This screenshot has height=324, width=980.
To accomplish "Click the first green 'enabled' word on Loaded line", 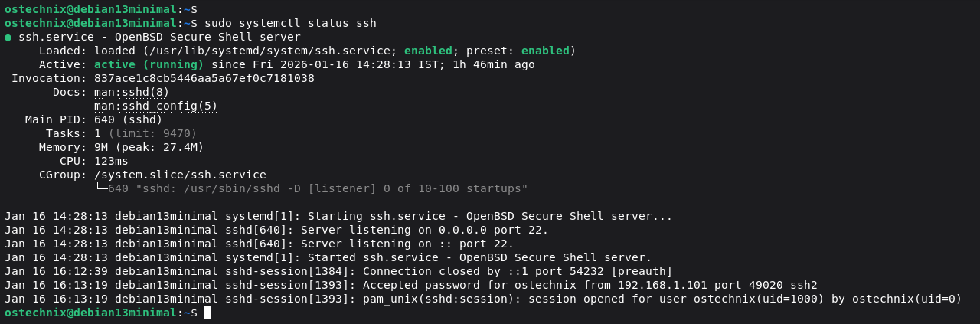I will [428, 51].
